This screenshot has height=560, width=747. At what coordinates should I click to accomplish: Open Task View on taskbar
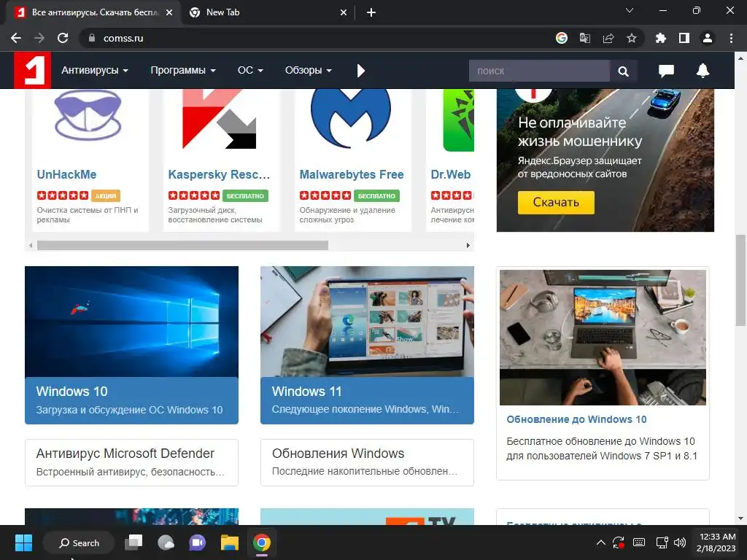coord(134,542)
